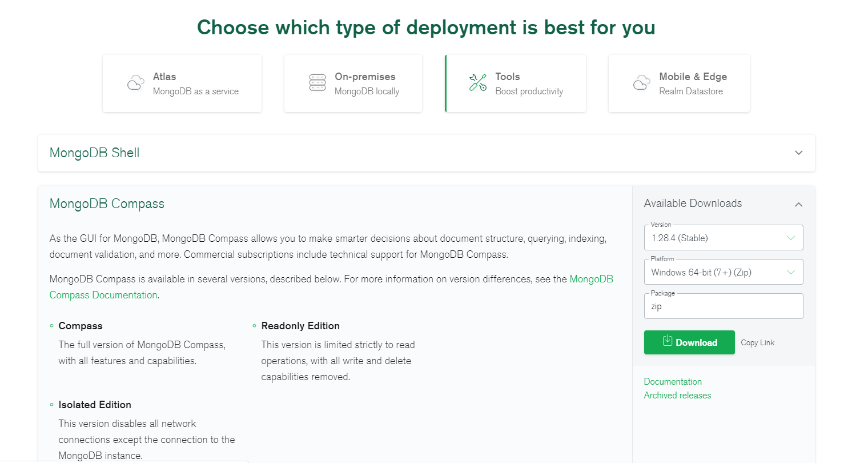
Task: Click the Tools wrench and screwdriver icon
Action: pyautogui.click(x=478, y=83)
